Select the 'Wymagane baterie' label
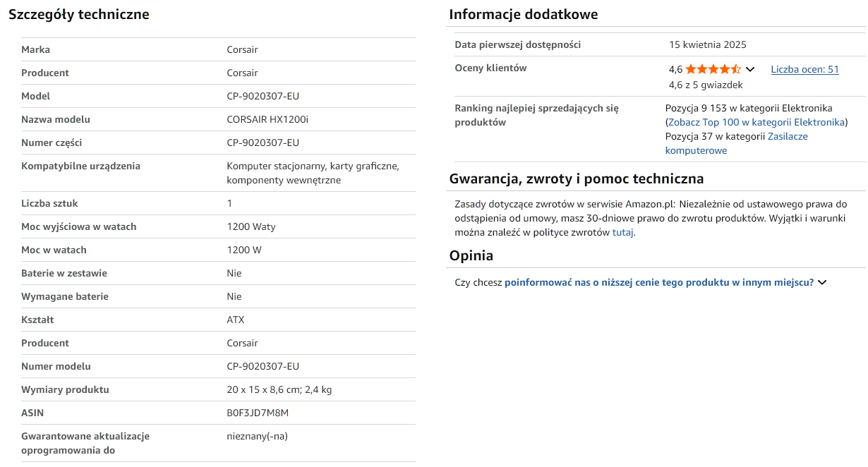868x467 pixels. pyautogui.click(x=65, y=296)
